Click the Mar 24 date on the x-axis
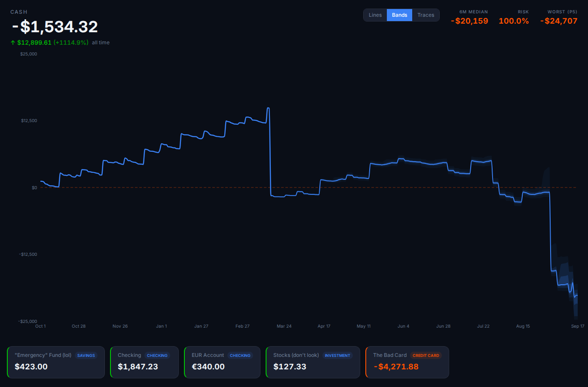 [x=284, y=326]
